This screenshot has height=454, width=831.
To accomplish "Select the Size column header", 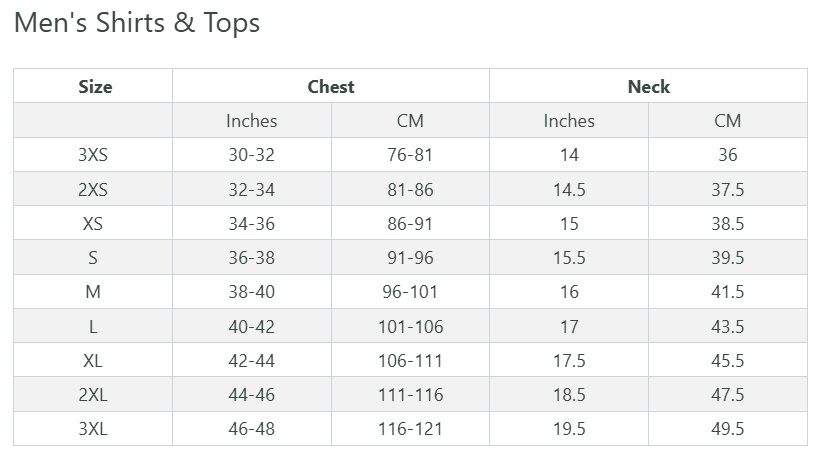I will coord(95,87).
